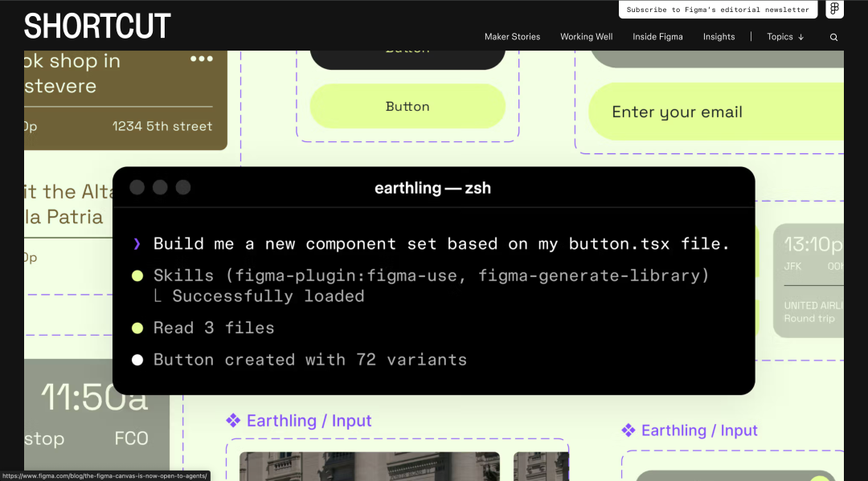868x481 pixels.
Task: Click the component icon beside center Earthling / Input
Action: point(233,421)
